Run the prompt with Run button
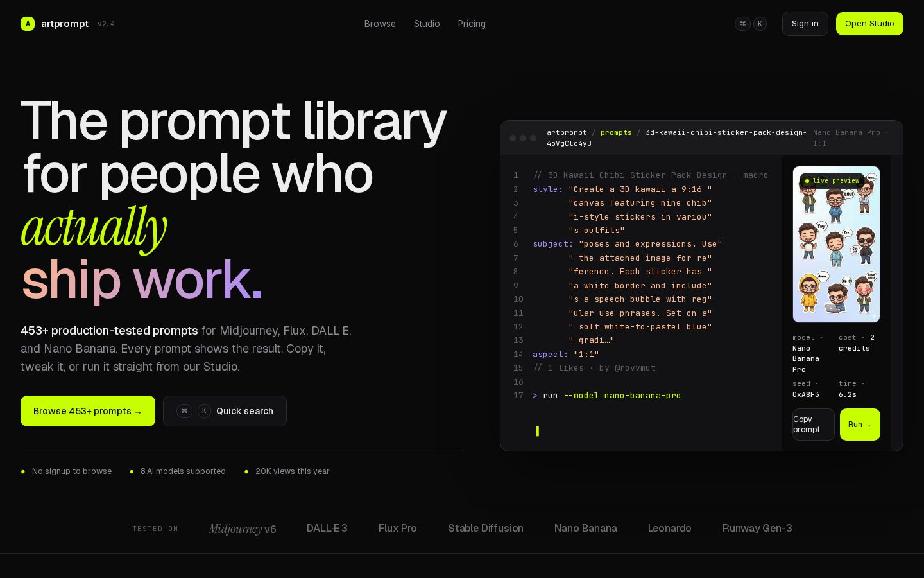924x578 pixels. coord(860,425)
